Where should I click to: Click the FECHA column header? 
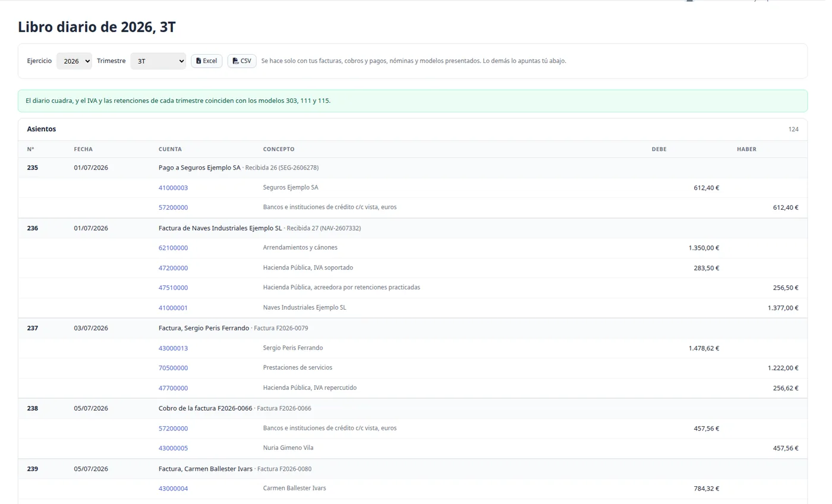tap(83, 149)
